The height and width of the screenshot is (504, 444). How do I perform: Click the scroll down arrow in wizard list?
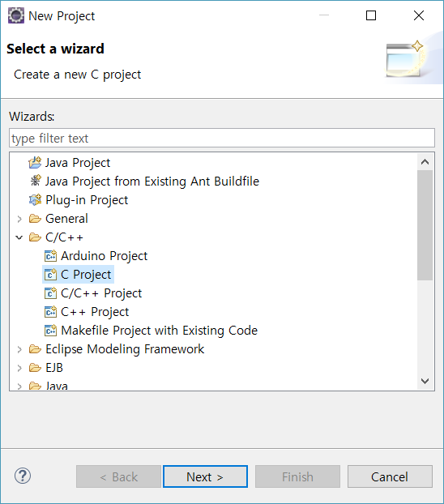[x=425, y=381]
